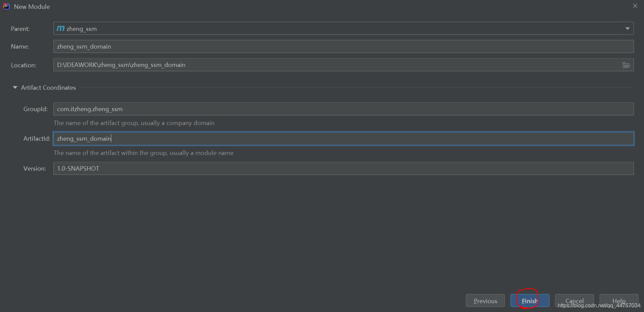Click the 'Artifact Coordinates' heading text
Image resolution: width=644 pixels, height=312 pixels.
[x=49, y=88]
